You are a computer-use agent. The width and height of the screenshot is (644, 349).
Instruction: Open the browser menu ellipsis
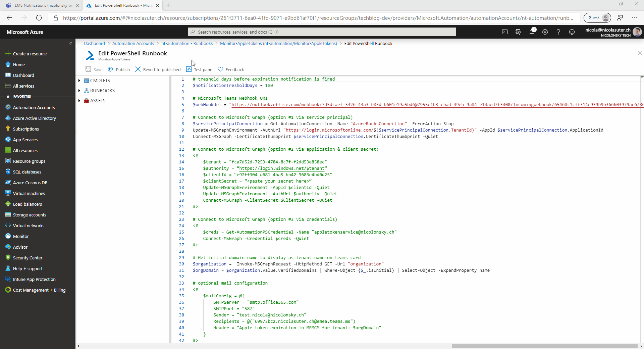point(635,18)
